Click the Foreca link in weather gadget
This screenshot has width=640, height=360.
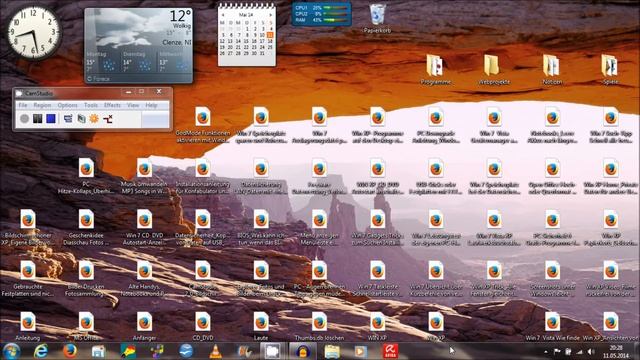(x=99, y=79)
